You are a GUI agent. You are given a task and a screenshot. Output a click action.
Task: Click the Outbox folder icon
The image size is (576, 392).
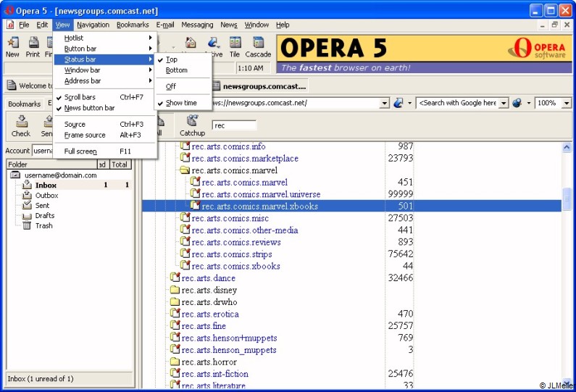click(x=28, y=195)
